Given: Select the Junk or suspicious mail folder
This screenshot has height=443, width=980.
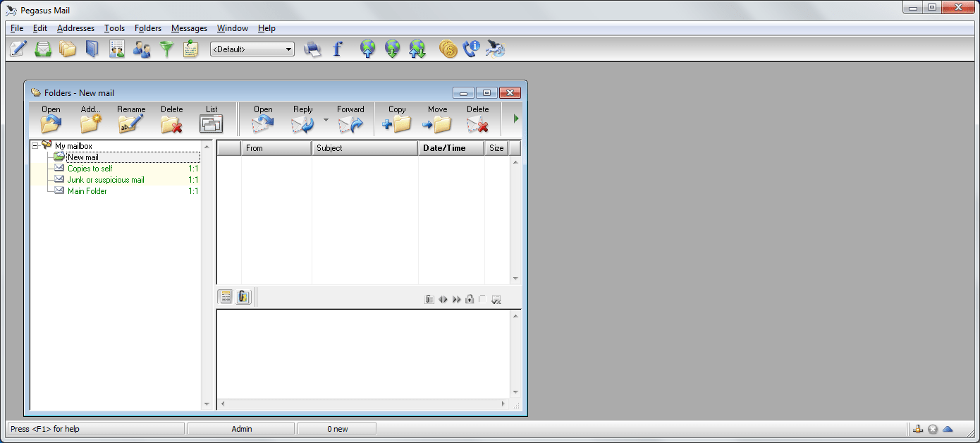Looking at the screenshot, I should click(x=106, y=179).
